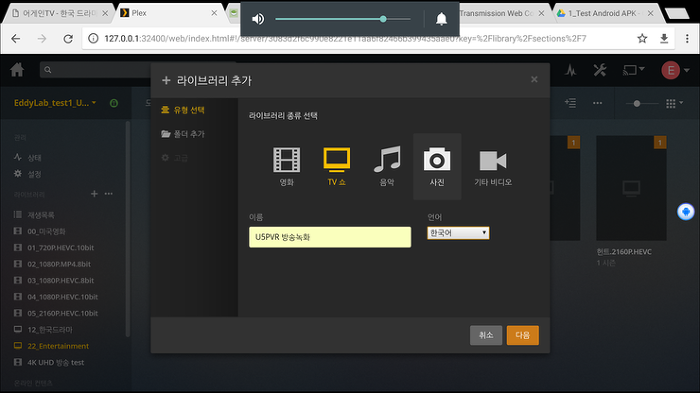
Task: Click the volume speaker icon
Action: point(258,19)
